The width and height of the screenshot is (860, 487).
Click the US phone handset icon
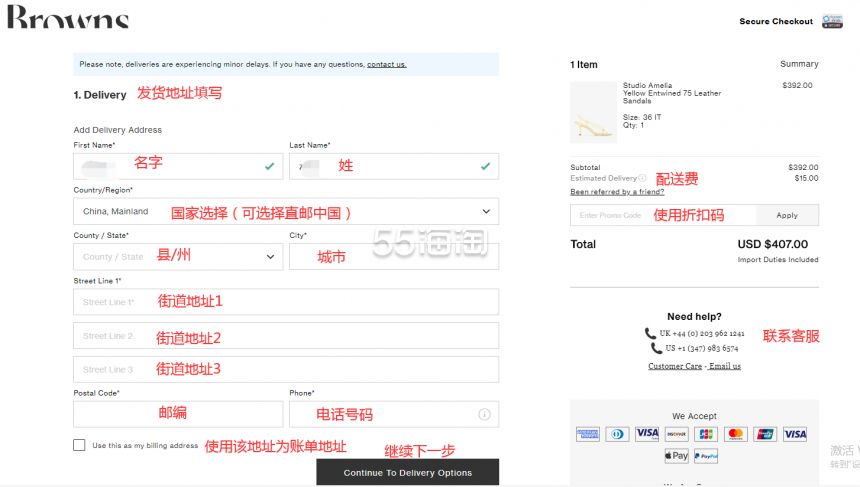tap(656, 348)
